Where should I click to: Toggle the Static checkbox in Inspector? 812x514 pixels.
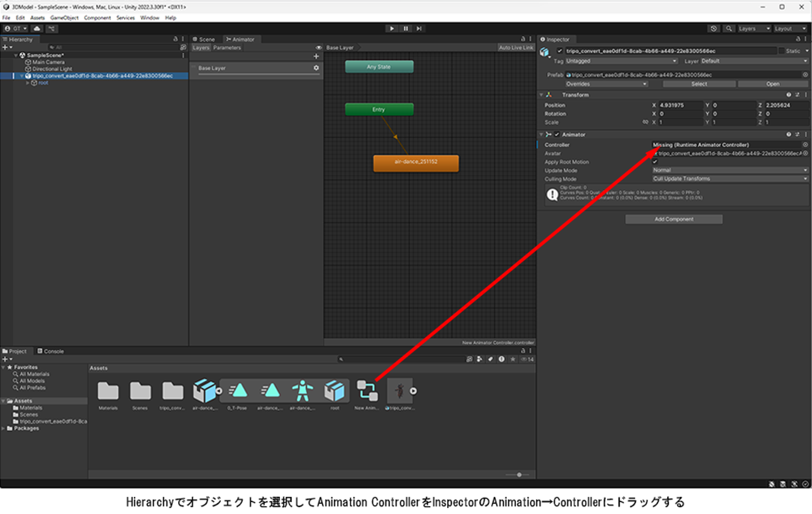(x=782, y=51)
